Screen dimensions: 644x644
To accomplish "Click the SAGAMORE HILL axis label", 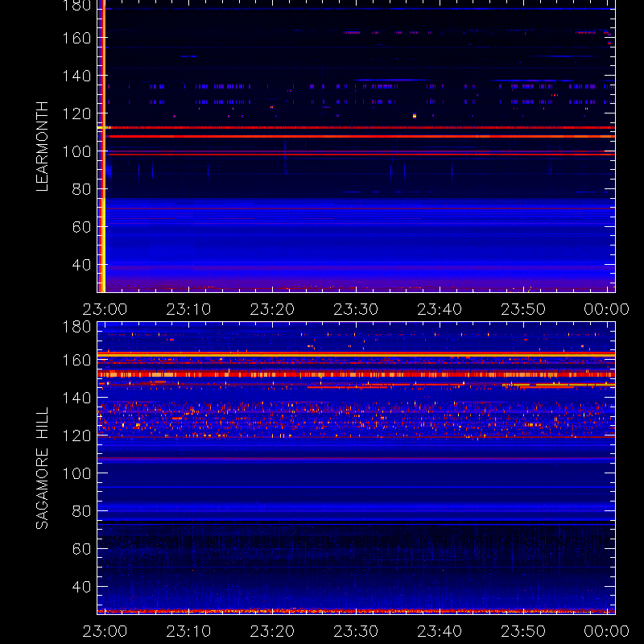I will (x=42, y=469).
